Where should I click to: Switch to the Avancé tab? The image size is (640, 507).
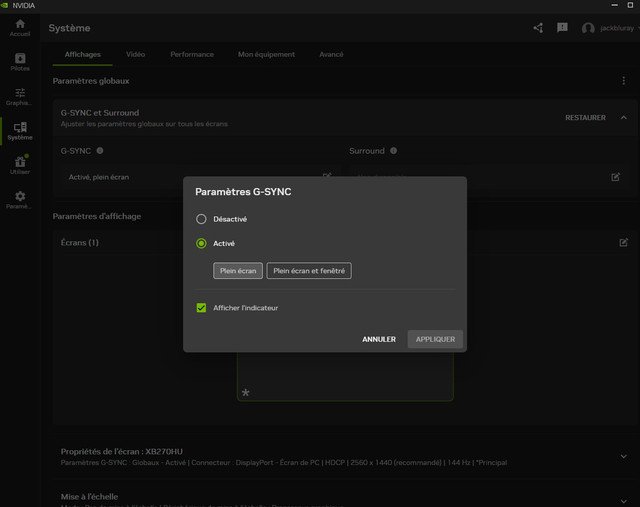click(331, 54)
